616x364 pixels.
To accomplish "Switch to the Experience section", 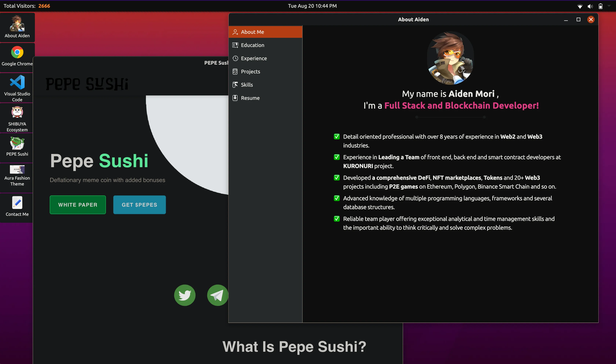I will tap(254, 58).
